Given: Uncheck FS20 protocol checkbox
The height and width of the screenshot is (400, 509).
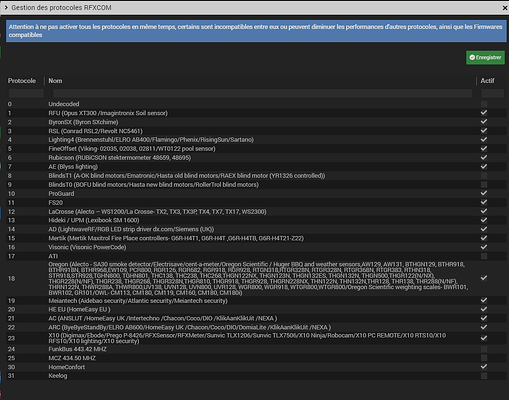Looking at the screenshot, I should click(x=484, y=202).
